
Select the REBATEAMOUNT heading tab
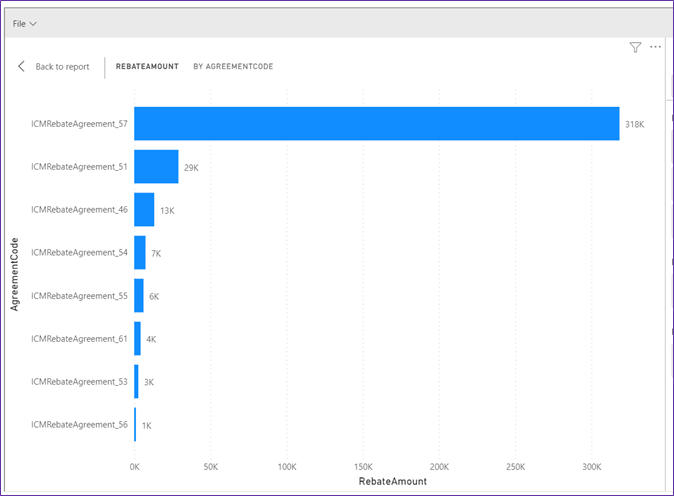coord(147,67)
